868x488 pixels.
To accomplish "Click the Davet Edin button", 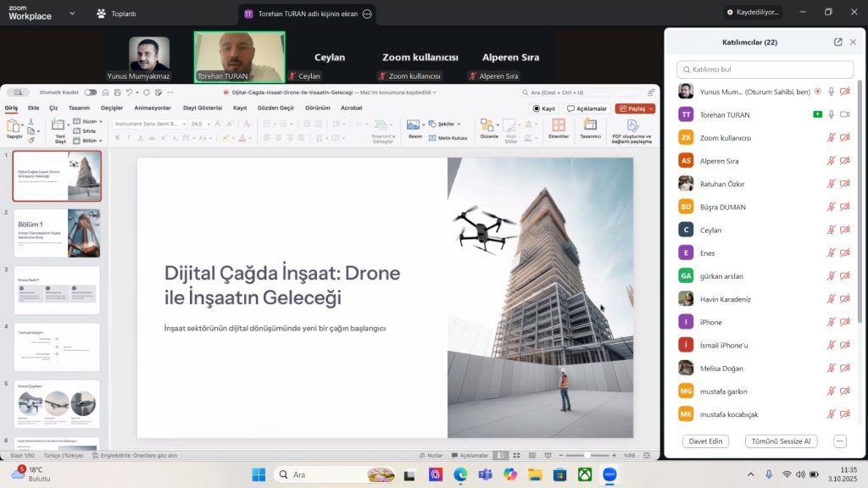I will tap(704, 441).
